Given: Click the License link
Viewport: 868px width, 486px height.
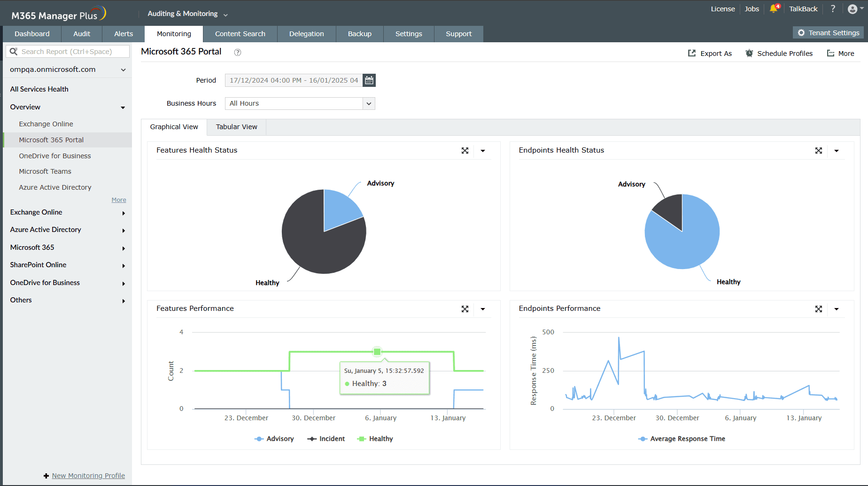Looking at the screenshot, I should coord(723,9).
